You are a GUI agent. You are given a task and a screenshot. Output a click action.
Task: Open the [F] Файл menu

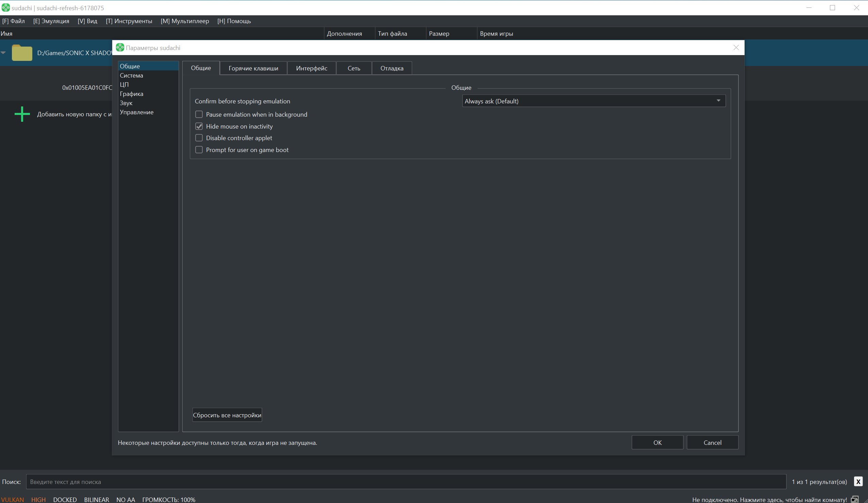coord(13,21)
